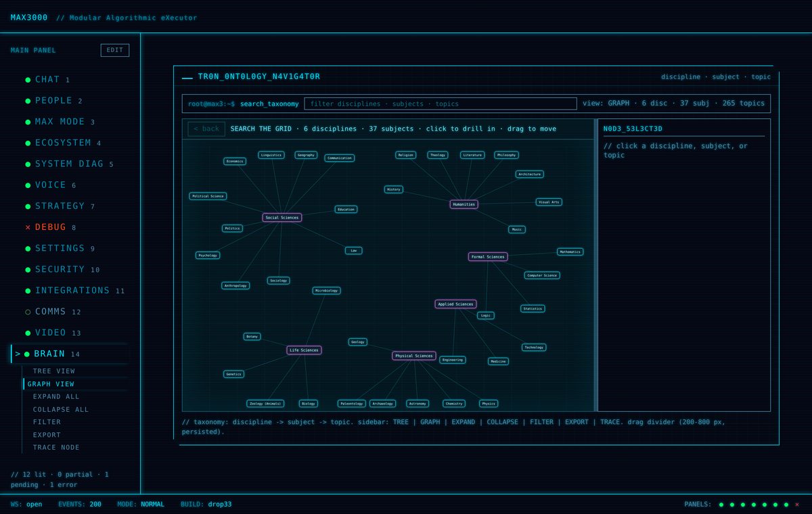Choose EXPAND ALL option
The height and width of the screenshot is (514, 812).
75,397
